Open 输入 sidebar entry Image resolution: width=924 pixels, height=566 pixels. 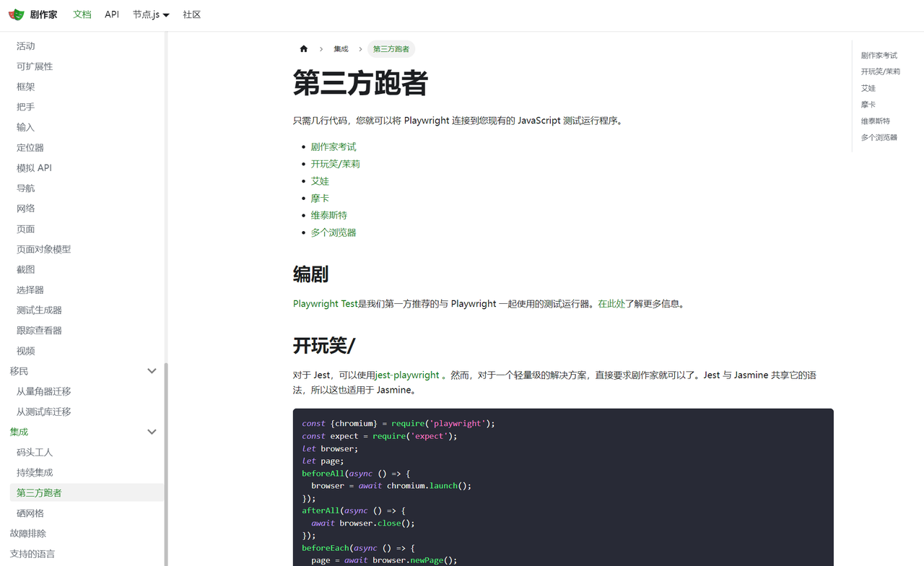click(x=26, y=127)
